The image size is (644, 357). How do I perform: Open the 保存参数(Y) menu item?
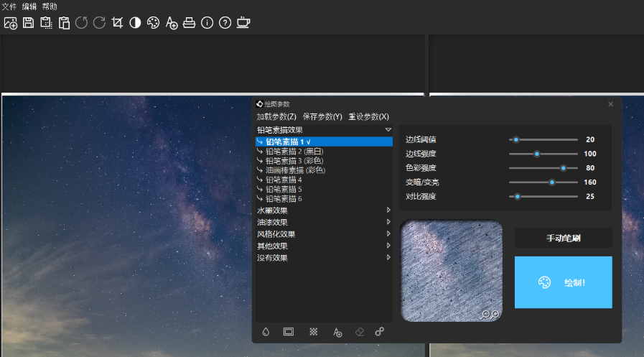[x=322, y=116]
